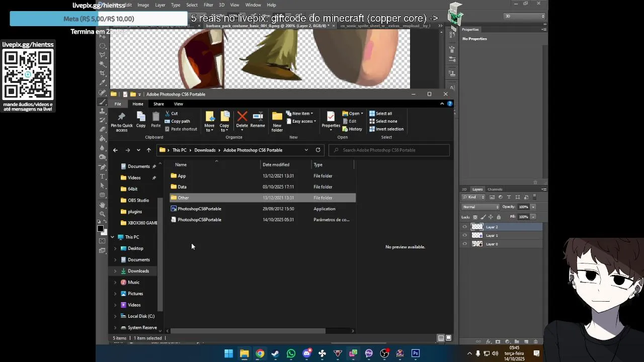Click the Copy icon in Clipboard group

[x=141, y=117]
